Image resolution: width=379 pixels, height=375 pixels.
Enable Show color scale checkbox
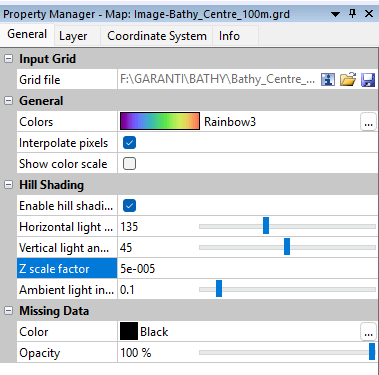click(x=129, y=164)
